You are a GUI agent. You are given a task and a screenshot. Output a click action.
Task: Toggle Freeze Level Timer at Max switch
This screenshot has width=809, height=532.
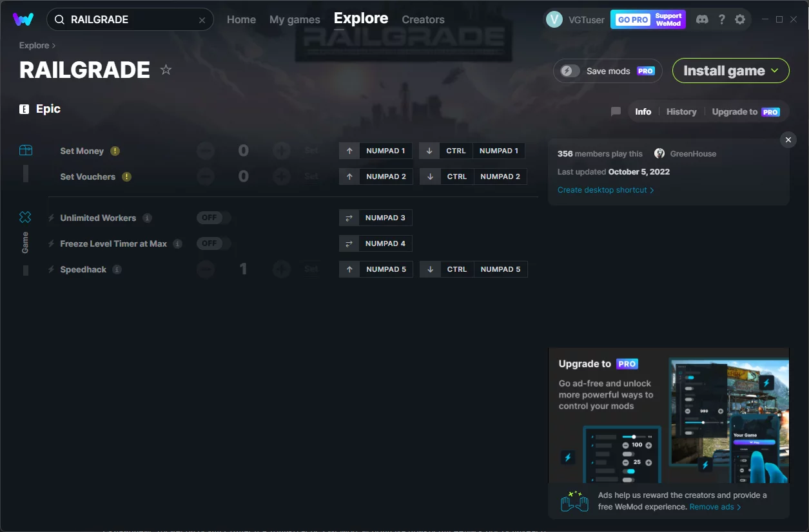pos(213,243)
